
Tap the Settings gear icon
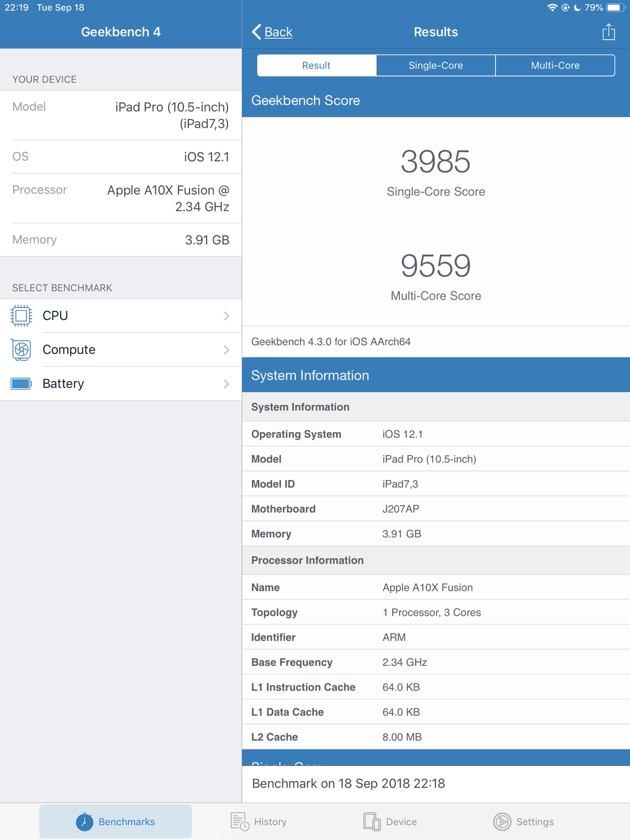tap(502, 821)
